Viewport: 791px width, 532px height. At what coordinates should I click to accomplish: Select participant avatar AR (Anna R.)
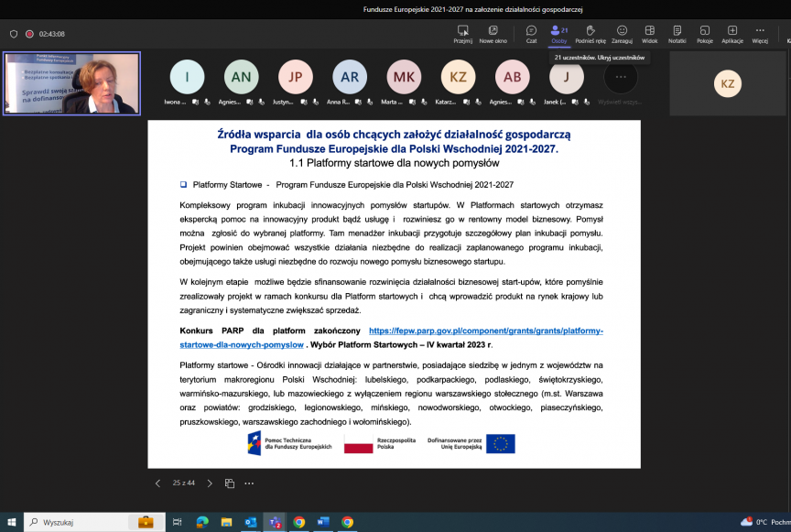tap(350, 77)
